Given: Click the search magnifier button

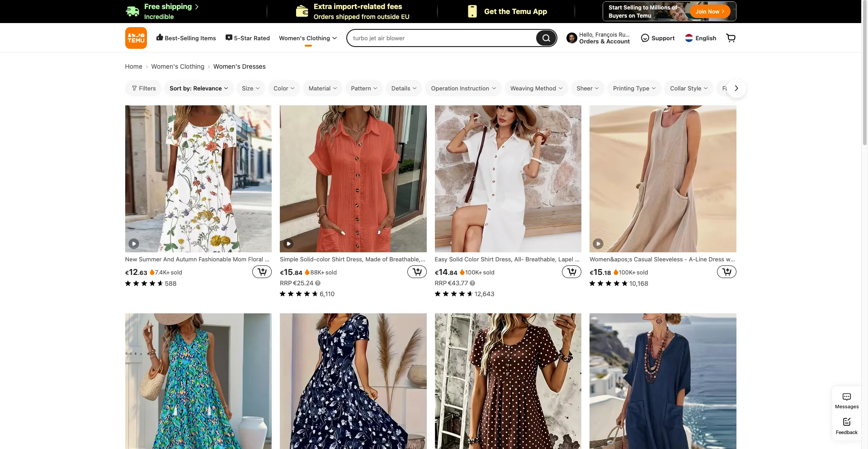Looking at the screenshot, I should [546, 38].
